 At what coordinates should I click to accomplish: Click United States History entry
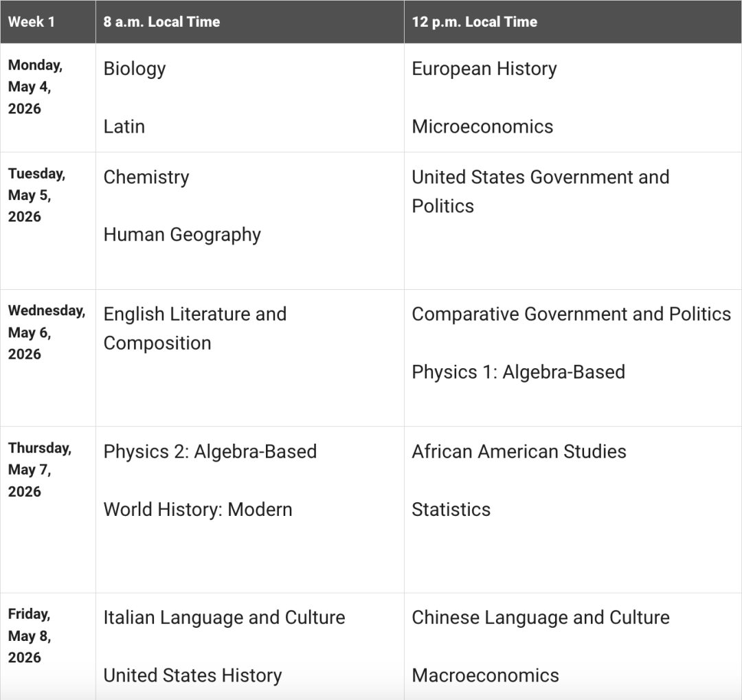tap(192, 675)
